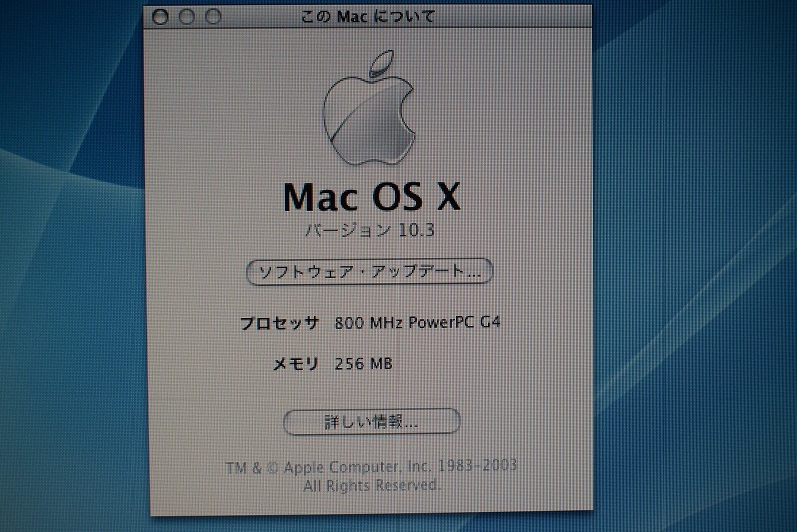Click the version text バージョン 10.3
The image size is (797, 532).
[370, 230]
